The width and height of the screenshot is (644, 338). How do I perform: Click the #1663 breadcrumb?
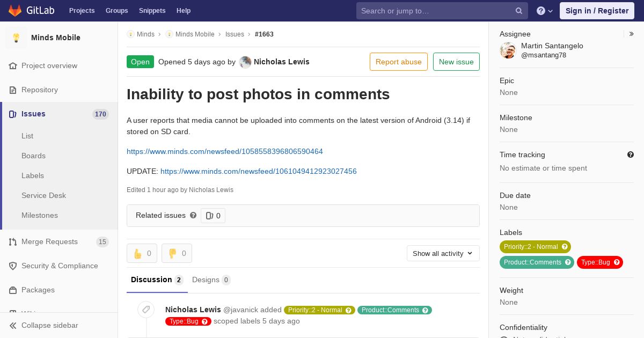(x=264, y=34)
